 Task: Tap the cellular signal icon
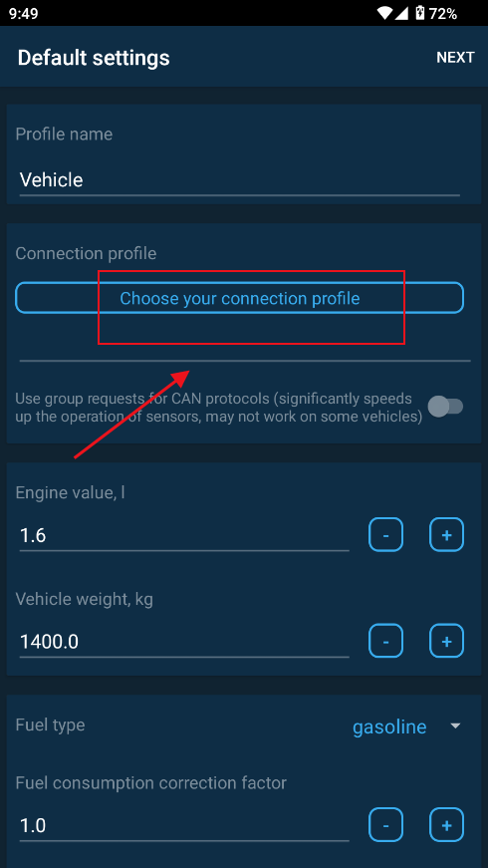pos(403,13)
